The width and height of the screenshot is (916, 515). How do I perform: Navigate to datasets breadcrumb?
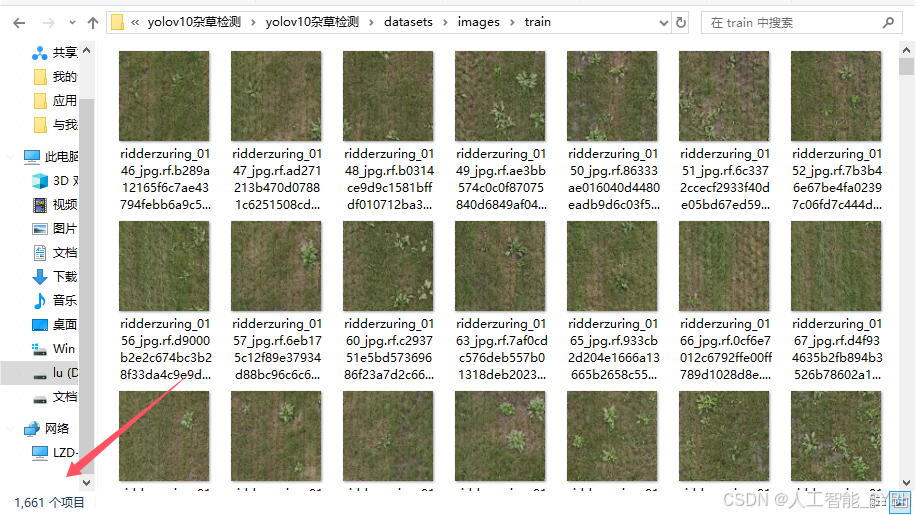coord(408,22)
